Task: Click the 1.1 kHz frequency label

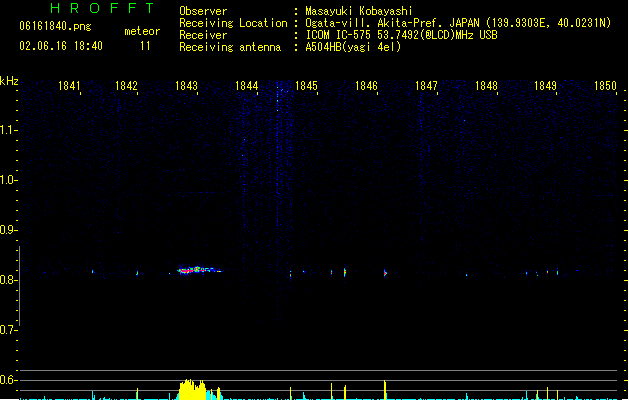Action: 8,130
